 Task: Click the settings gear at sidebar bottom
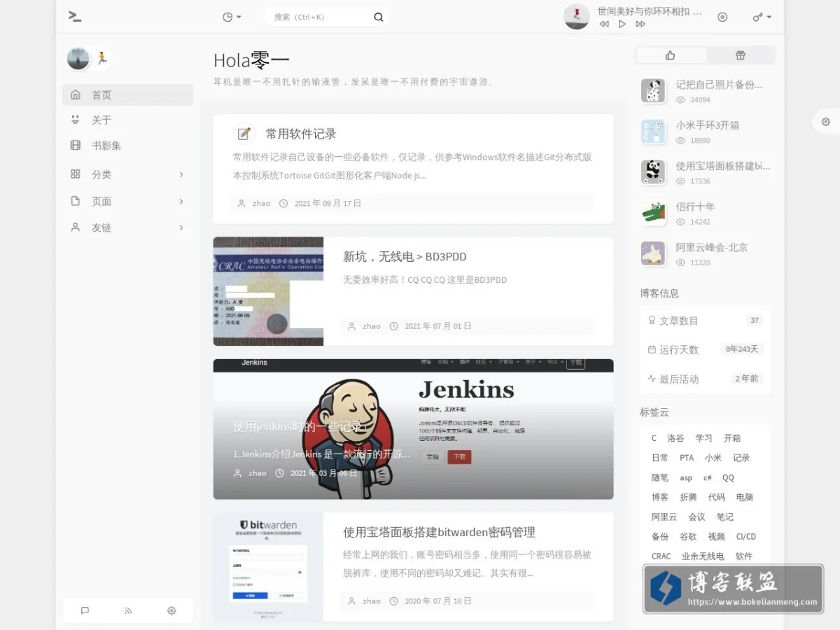pos(171,610)
